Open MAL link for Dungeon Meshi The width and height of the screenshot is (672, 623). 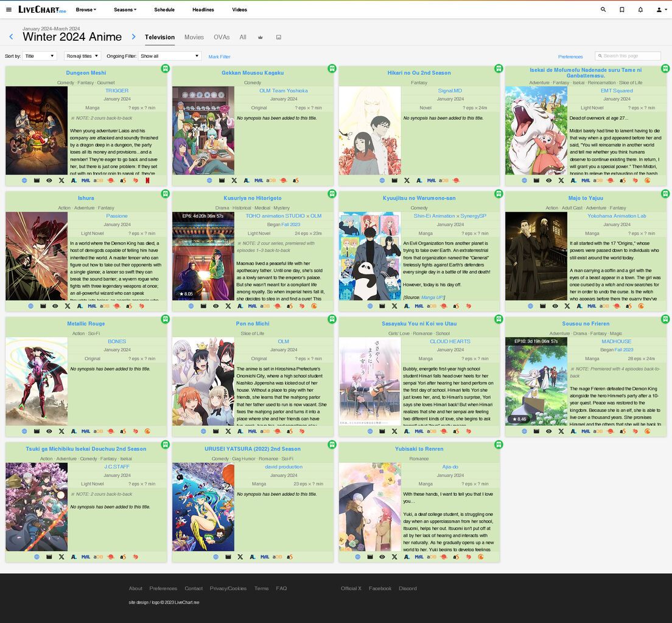point(86,180)
